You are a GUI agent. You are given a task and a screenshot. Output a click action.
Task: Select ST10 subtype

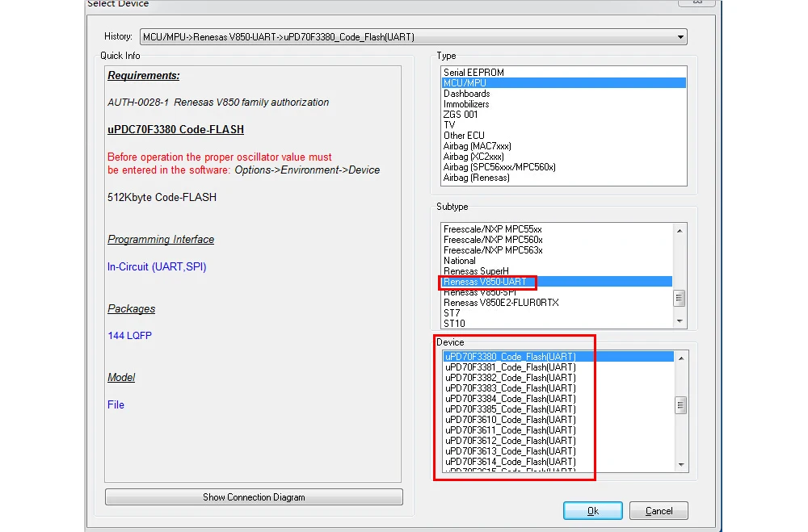[x=557, y=324]
